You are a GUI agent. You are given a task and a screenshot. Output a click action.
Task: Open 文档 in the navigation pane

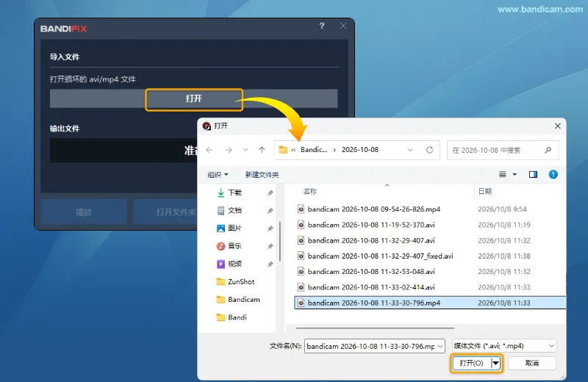click(x=234, y=211)
